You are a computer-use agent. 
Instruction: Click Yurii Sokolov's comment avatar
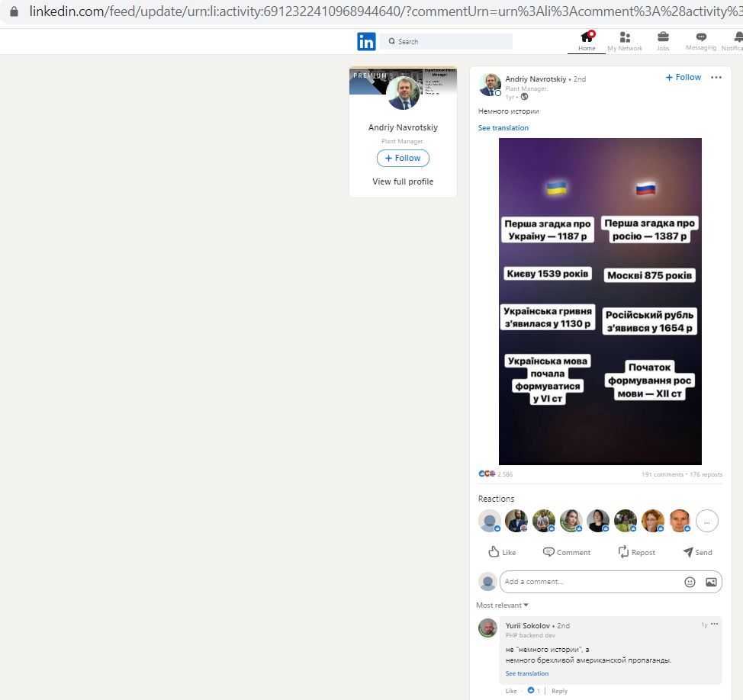[487, 628]
